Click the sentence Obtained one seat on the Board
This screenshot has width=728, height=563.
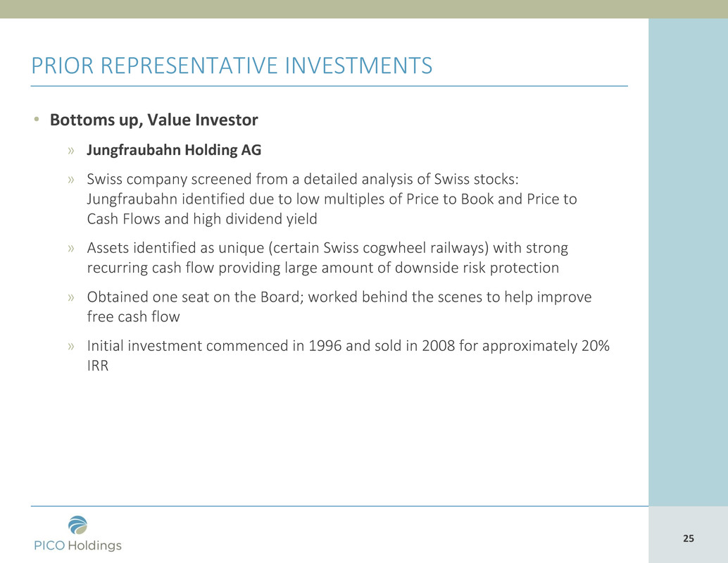coord(195,297)
